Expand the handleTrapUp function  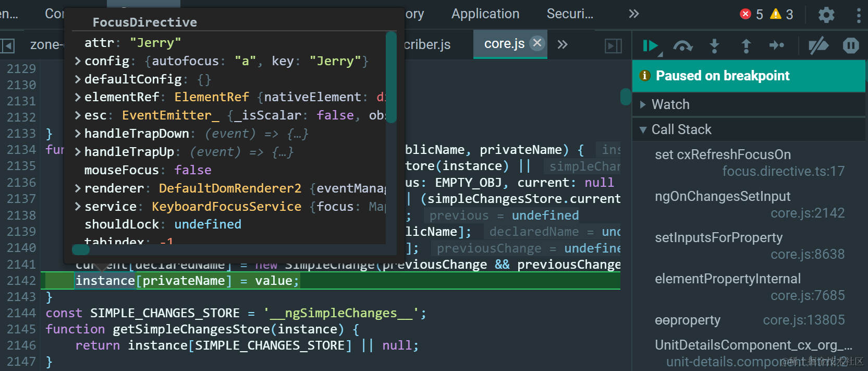tap(78, 152)
